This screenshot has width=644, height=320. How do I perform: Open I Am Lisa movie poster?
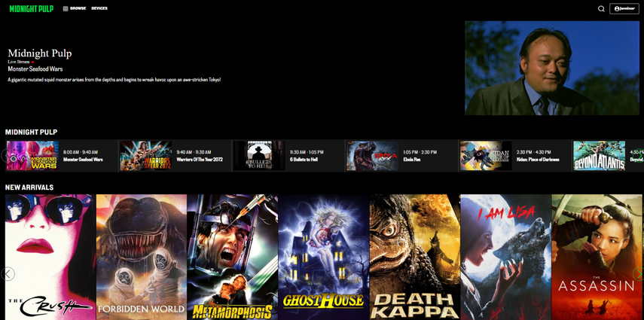[505, 257]
